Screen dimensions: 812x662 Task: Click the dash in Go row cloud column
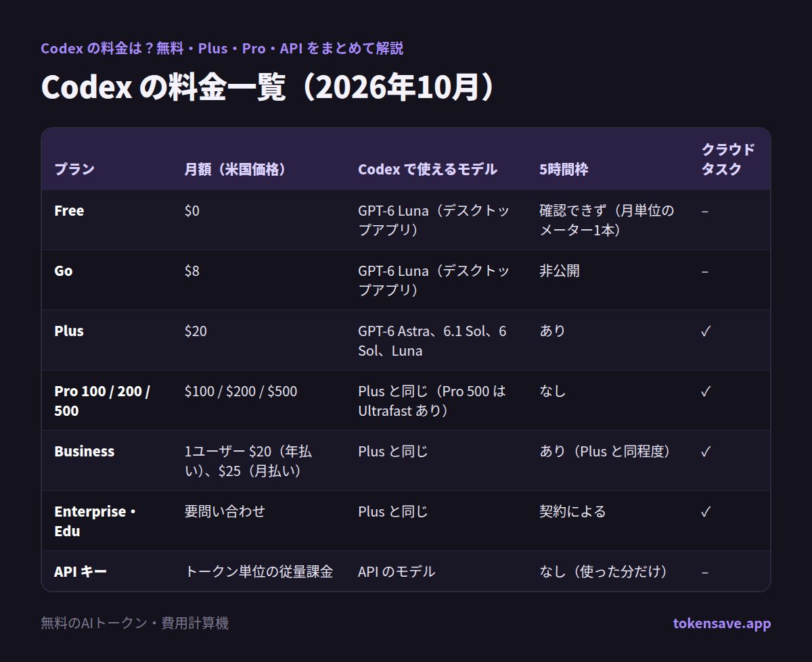(705, 271)
